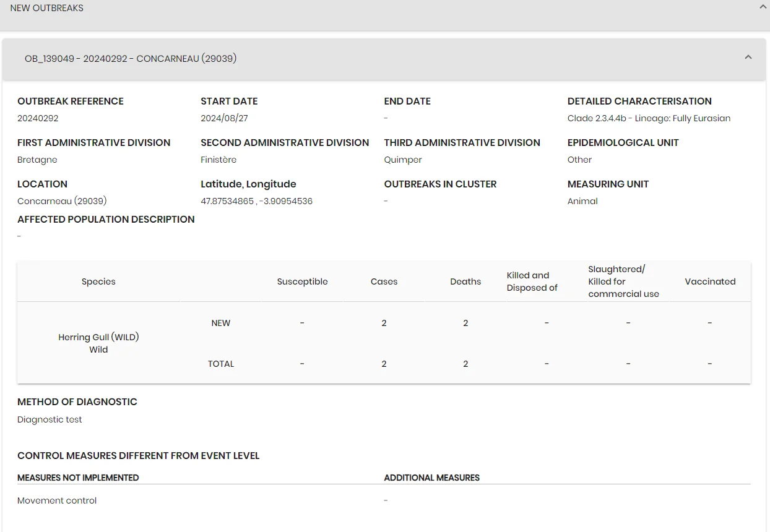Screen dimensions: 770x532
Task: Click the Bretagne division value
Action: (x=37, y=160)
